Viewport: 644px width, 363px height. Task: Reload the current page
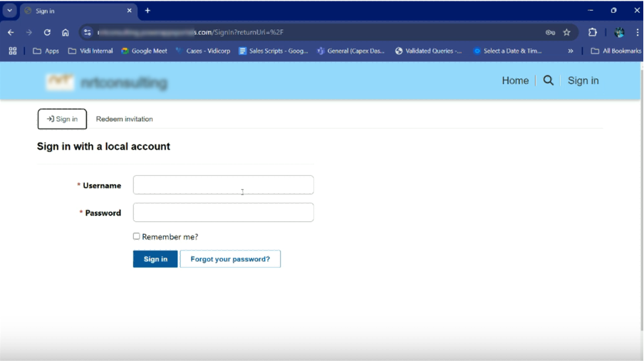47,32
